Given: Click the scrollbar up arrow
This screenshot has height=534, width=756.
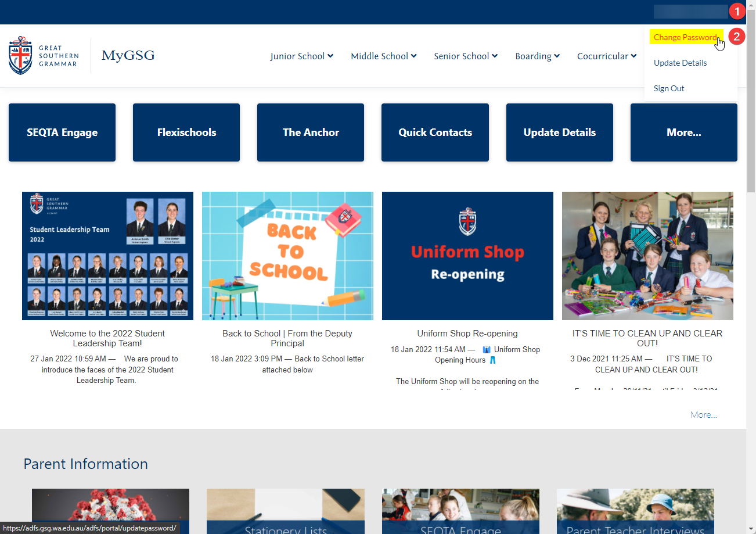Looking at the screenshot, I should [751, 5].
